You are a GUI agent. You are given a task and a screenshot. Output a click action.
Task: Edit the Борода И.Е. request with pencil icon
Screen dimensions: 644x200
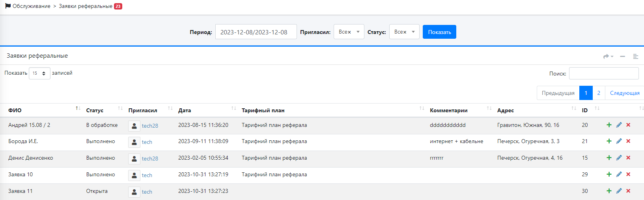[619, 141]
